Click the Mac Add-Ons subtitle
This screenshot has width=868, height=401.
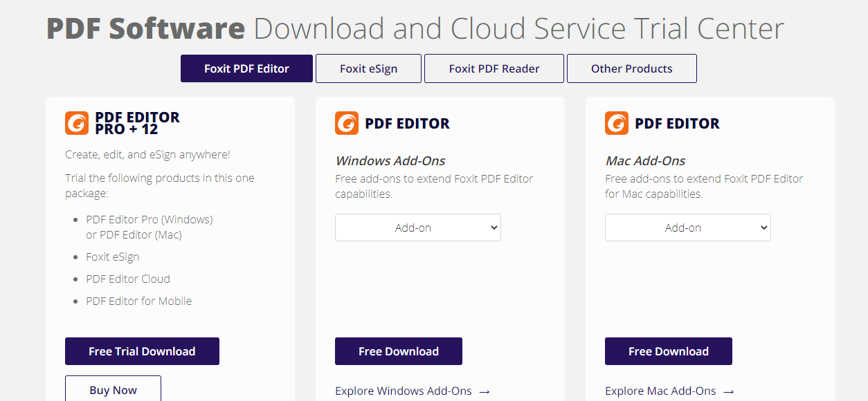click(645, 160)
